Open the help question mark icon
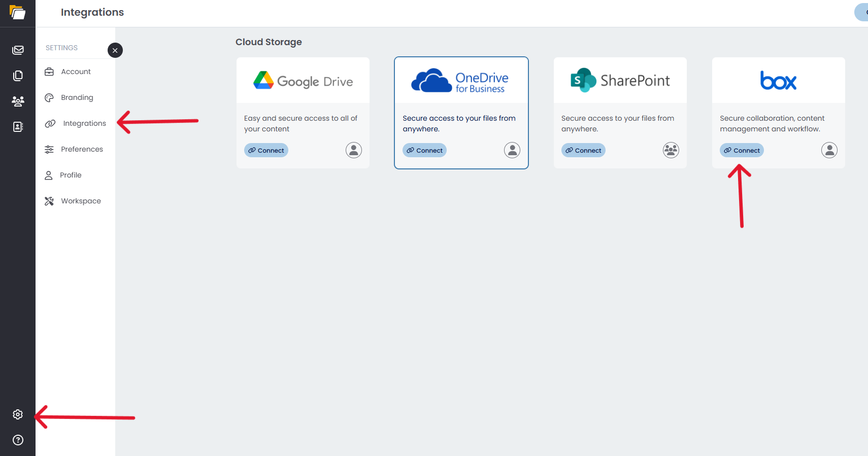 [x=18, y=440]
